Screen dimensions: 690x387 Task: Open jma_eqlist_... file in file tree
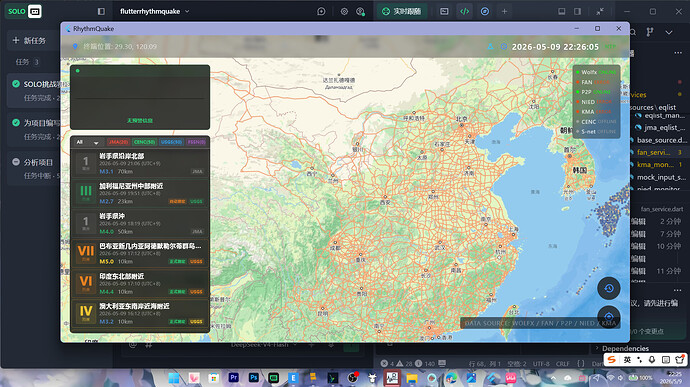point(664,128)
